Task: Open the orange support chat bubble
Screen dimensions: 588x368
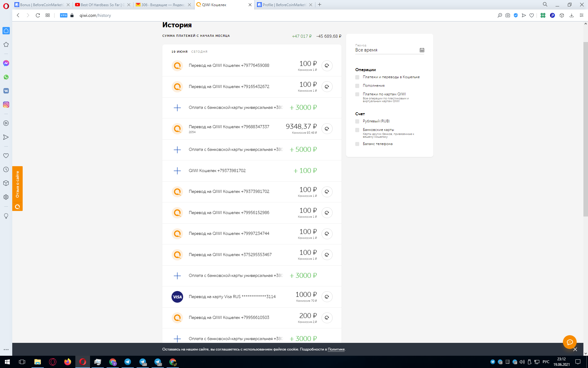Action: pyautogui.click(x=570, y=342)
